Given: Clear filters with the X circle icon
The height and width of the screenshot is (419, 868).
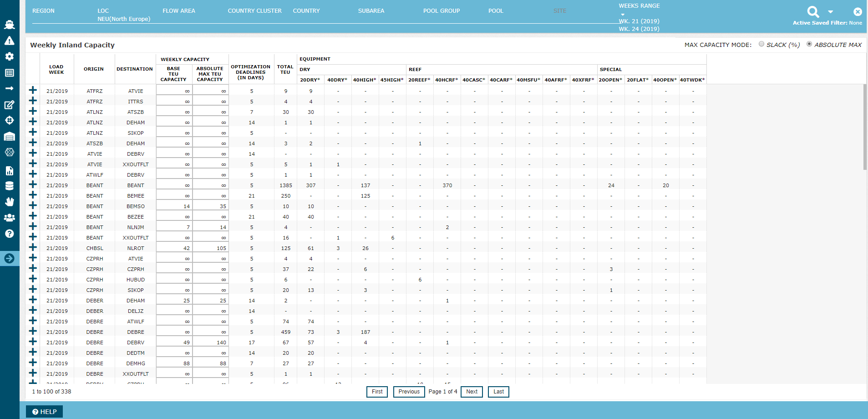Looking at the screenshot, I should (x=858, y=12).
